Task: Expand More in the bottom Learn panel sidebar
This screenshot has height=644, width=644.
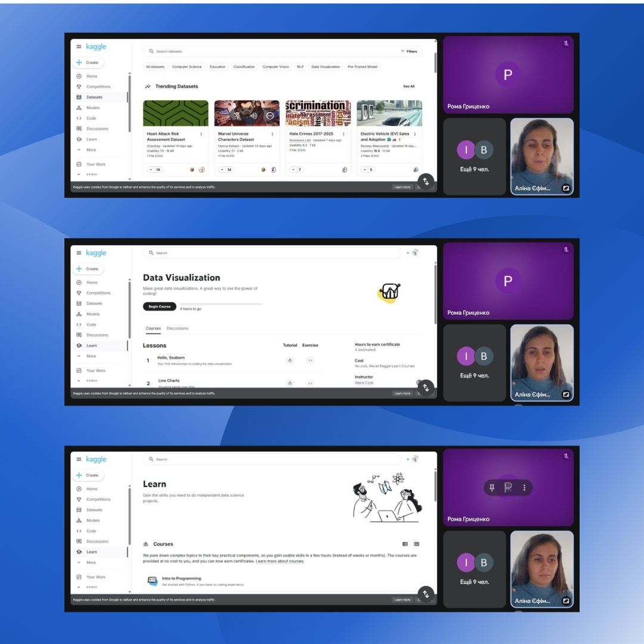Action: (91, 563)
